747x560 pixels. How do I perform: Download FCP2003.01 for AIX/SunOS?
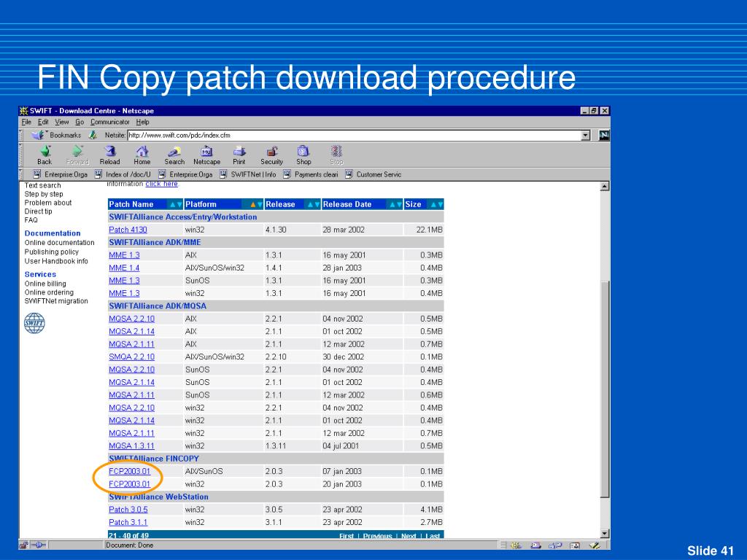130,471
